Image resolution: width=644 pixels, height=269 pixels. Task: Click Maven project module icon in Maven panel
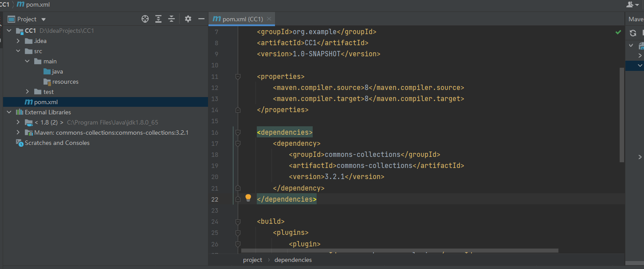(641, 46)
